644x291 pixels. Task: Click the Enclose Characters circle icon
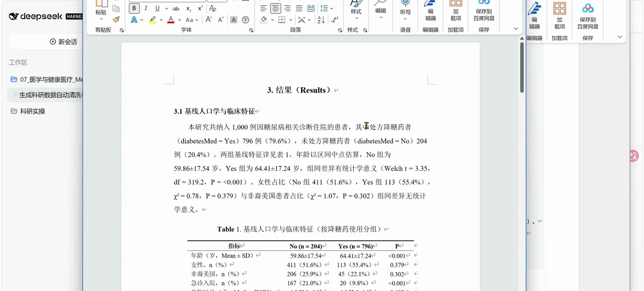point(246,20)
